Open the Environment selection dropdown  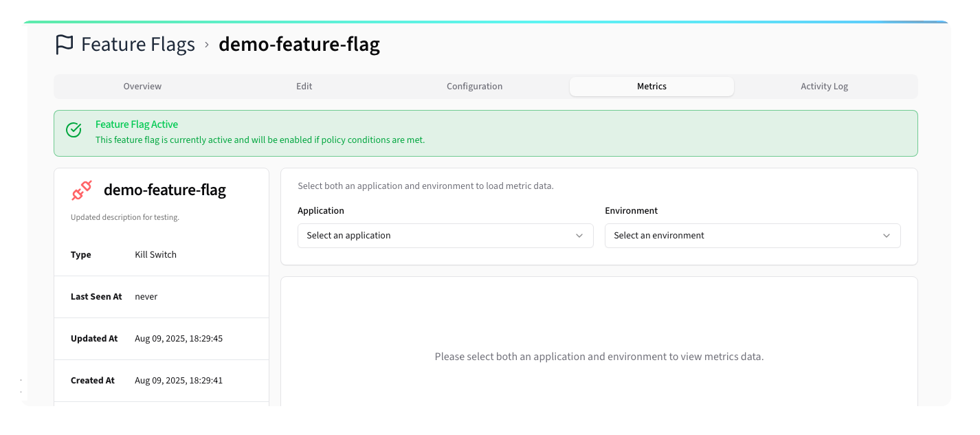pyautogui.click(x=753, y=236)
